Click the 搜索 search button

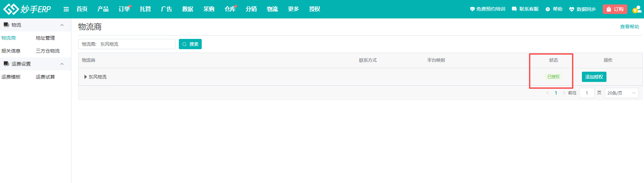click(190, 44)
